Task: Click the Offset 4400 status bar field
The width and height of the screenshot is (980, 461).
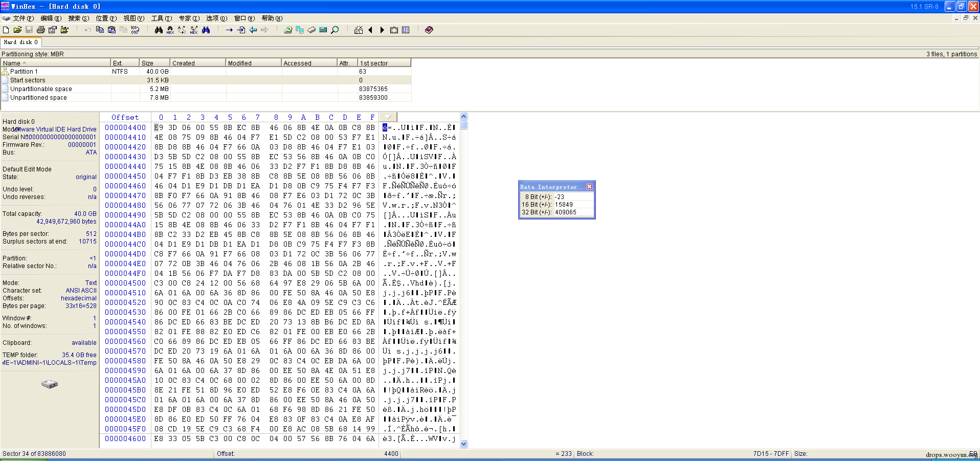Action: click(x=308, y=454)
